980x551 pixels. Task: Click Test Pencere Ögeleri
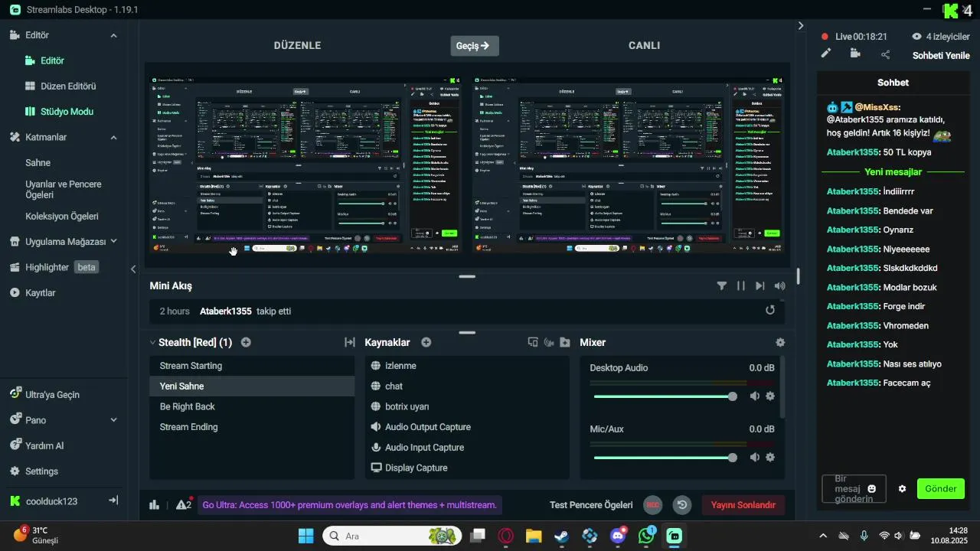pyautogui.click(x=591, y=505)
